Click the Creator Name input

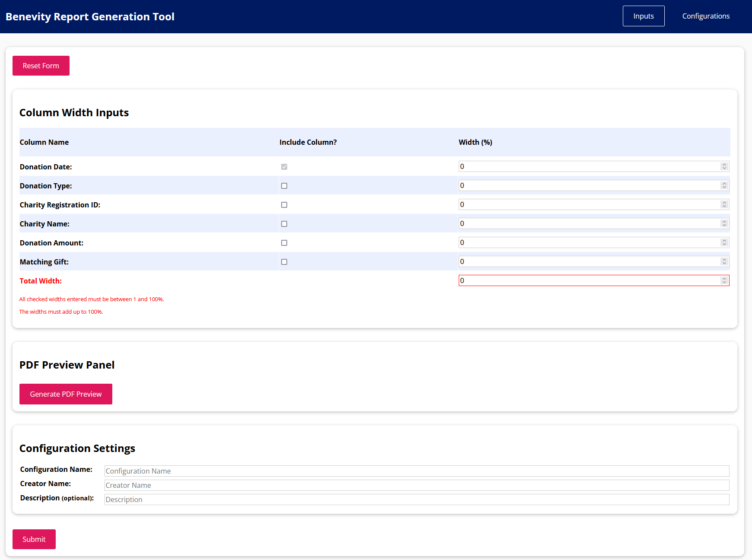point(417,485)
